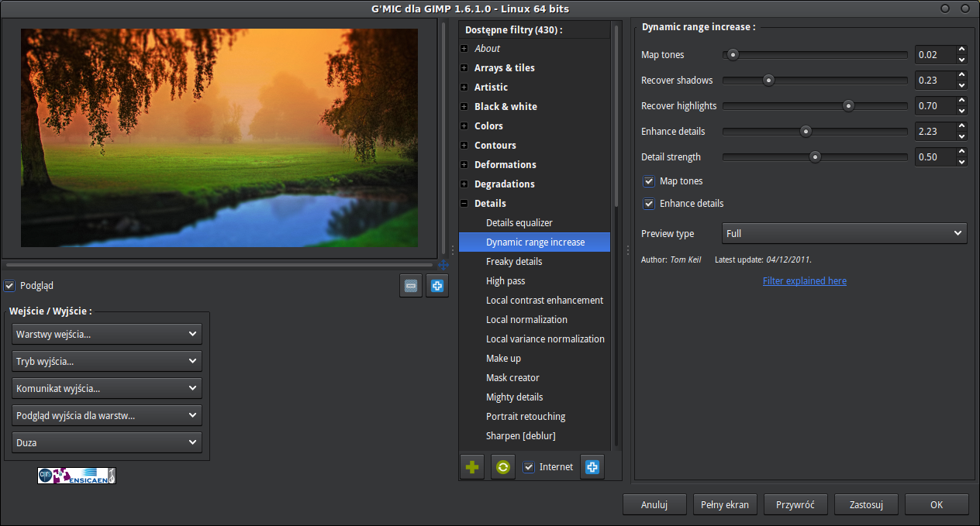
Task: Refresh the filter list with the green arrows icon
Action: pyautogui.click(x=503, y=466)
